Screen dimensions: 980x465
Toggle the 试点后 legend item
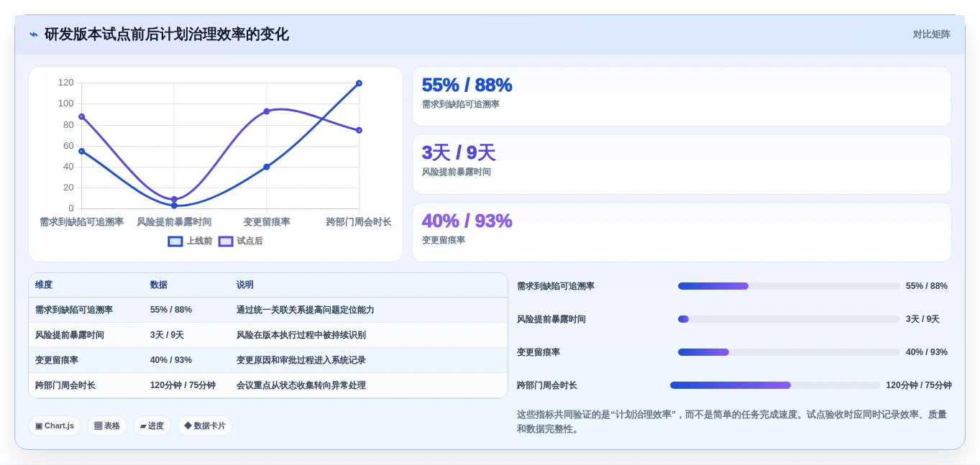pos(241,241)
